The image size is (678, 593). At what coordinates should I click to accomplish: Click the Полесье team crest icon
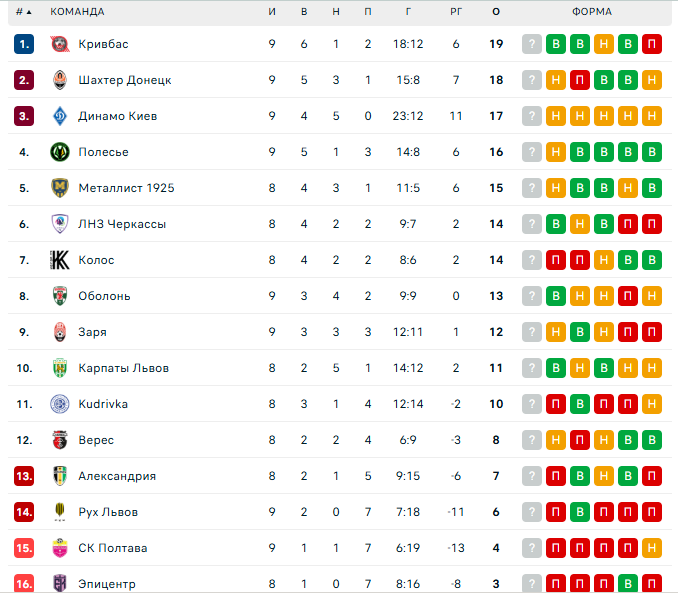(x=59, y=152)
